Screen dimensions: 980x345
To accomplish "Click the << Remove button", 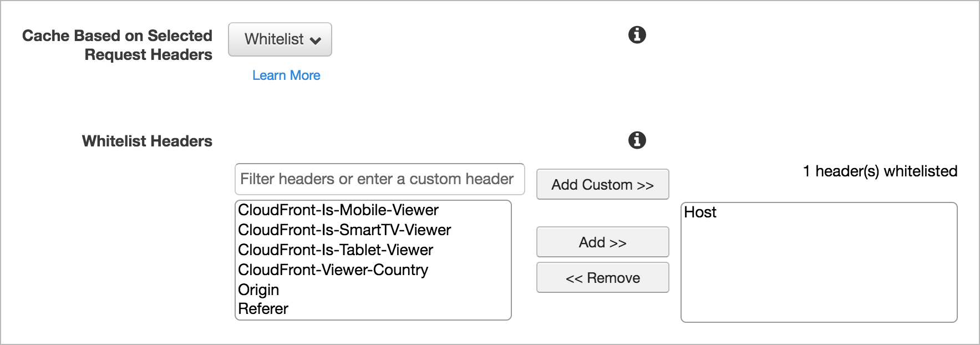I will tap(603, 277).
